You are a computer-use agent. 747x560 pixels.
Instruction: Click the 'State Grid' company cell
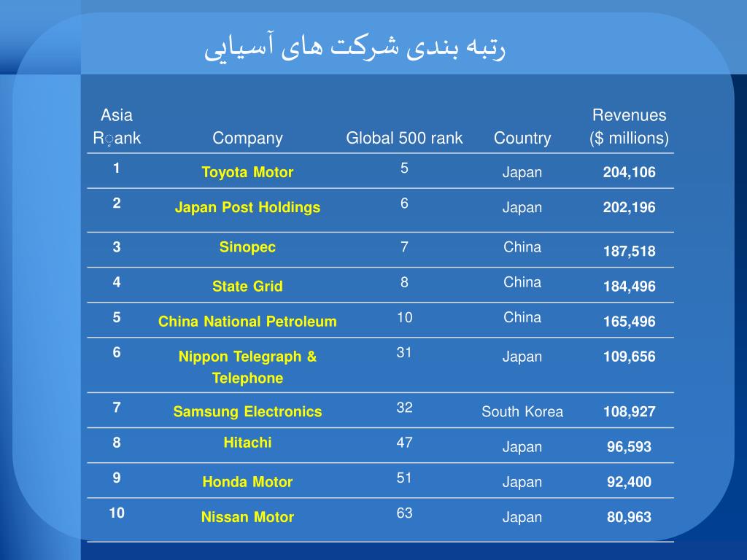pos(247,286)
